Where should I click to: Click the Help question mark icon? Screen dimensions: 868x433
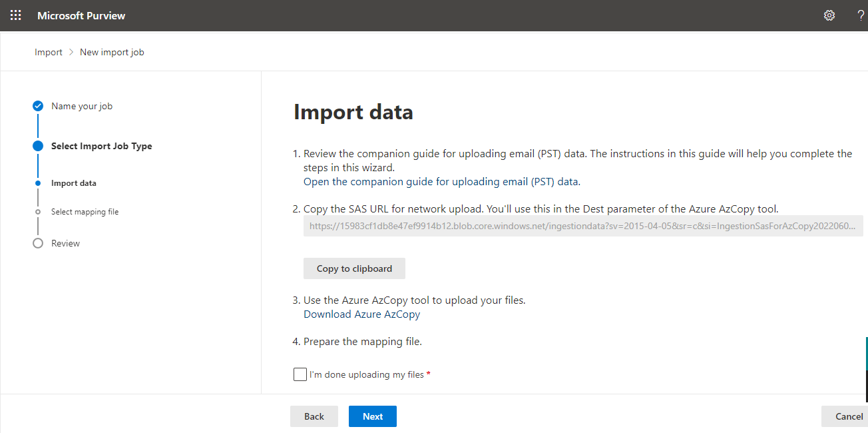pyautogui.click(x=861, y=15)
